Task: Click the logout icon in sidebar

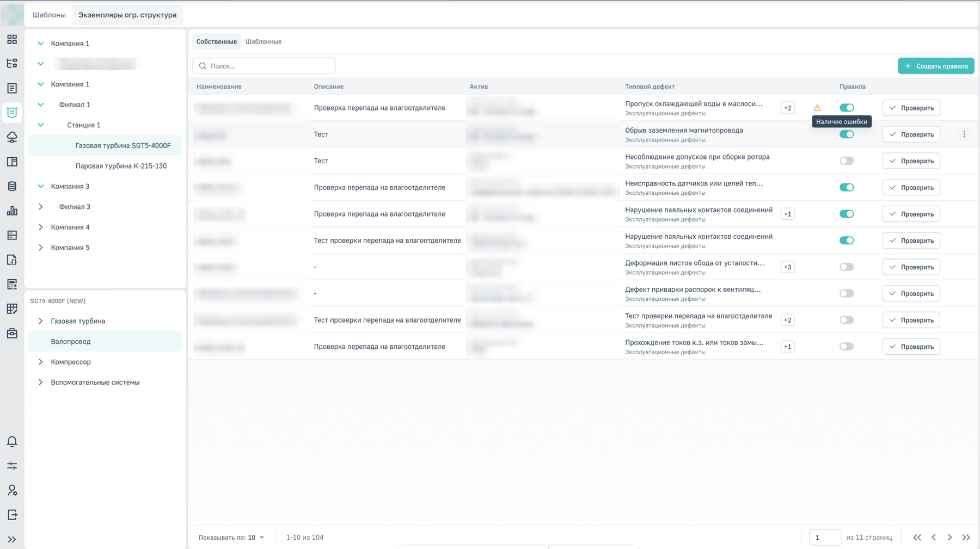Action: (12, 515)
